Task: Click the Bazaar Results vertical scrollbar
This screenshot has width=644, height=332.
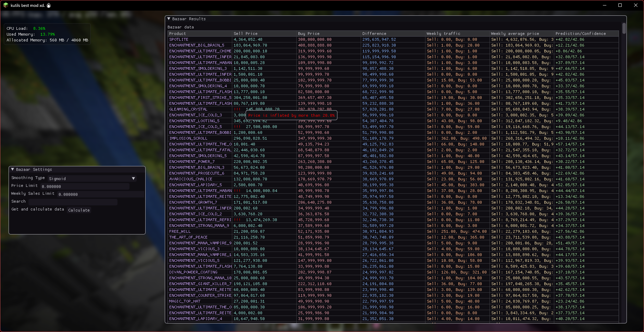Action: point(624,28)
